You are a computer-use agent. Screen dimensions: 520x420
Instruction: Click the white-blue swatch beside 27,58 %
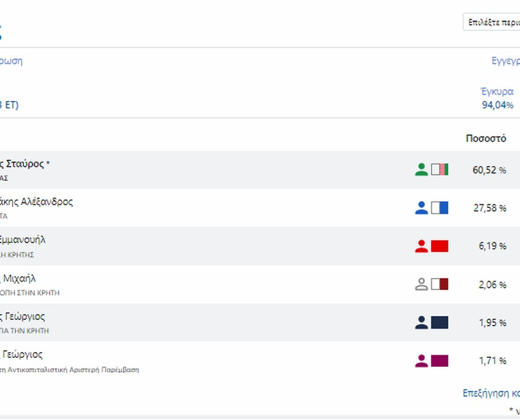pyautogui.click(x=439, y=207)
